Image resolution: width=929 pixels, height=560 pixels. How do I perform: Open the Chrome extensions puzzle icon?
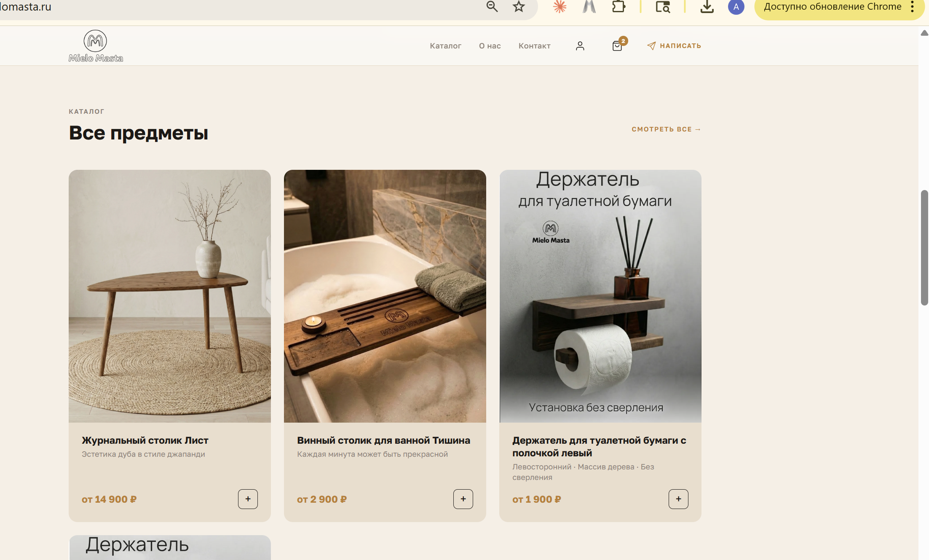(x=618, y=7)
